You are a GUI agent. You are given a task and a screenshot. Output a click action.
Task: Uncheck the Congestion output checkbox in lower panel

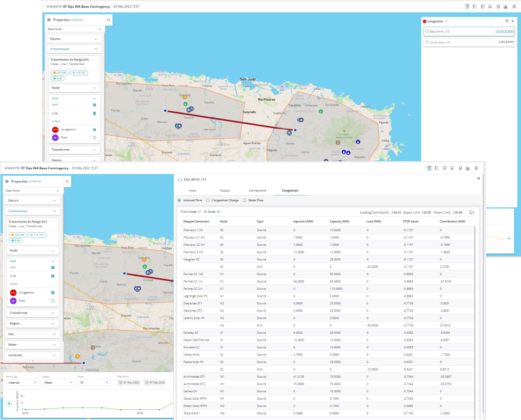pyautogui.click(x=53, y=292)
